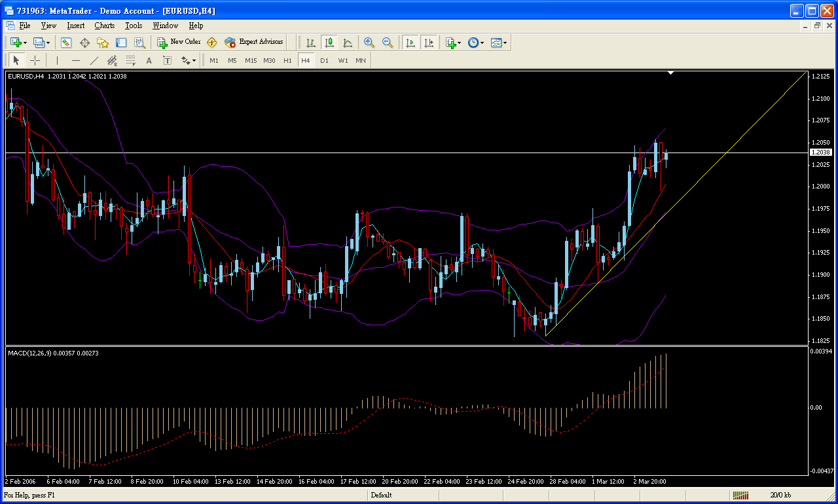Launch MetaEditor yellow diamond icon
This screenshot has width=838, height=504.
[x=211, y=43]
